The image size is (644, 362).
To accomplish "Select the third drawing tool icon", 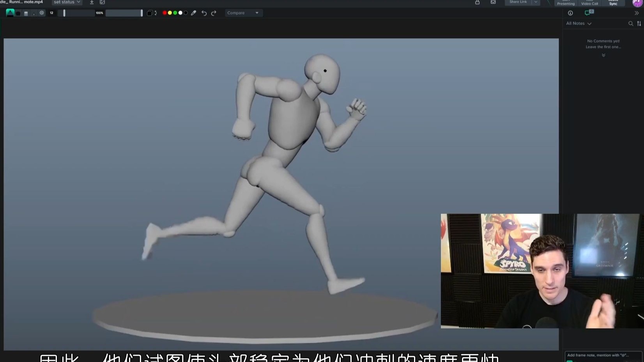I will (x=26, y=13).
